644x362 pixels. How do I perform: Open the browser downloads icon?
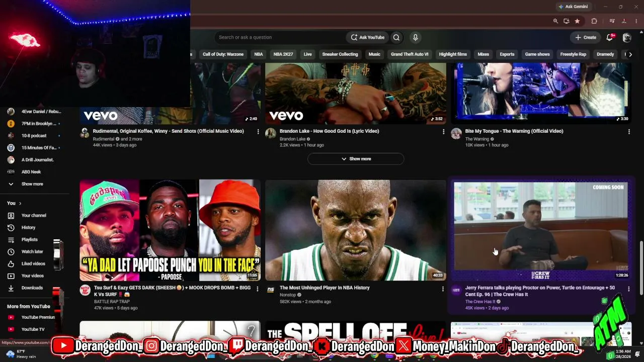click(624, 21)
